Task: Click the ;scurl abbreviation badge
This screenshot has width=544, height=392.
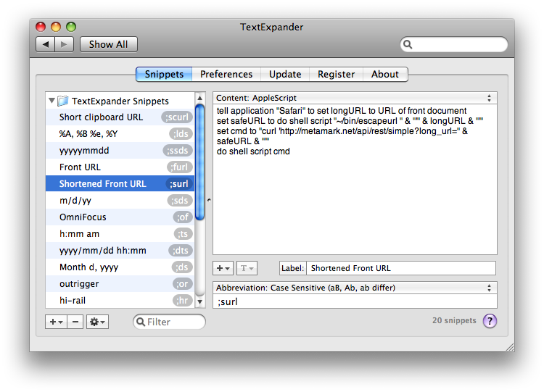Action: [177, 117]
